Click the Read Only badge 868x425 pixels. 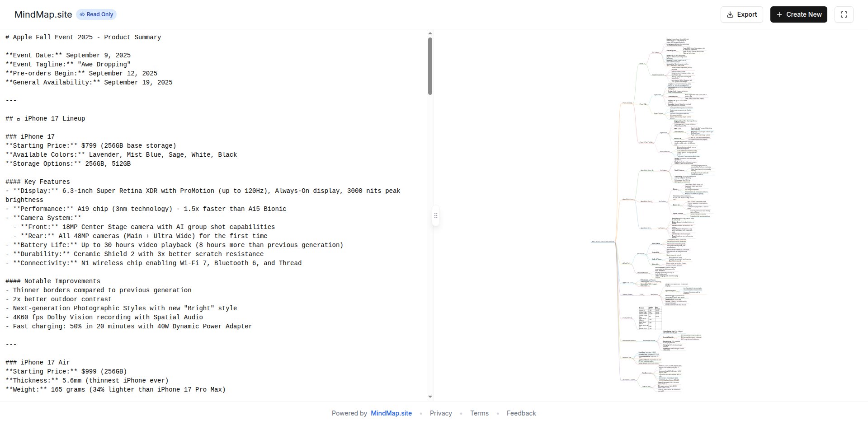point(96,14)
